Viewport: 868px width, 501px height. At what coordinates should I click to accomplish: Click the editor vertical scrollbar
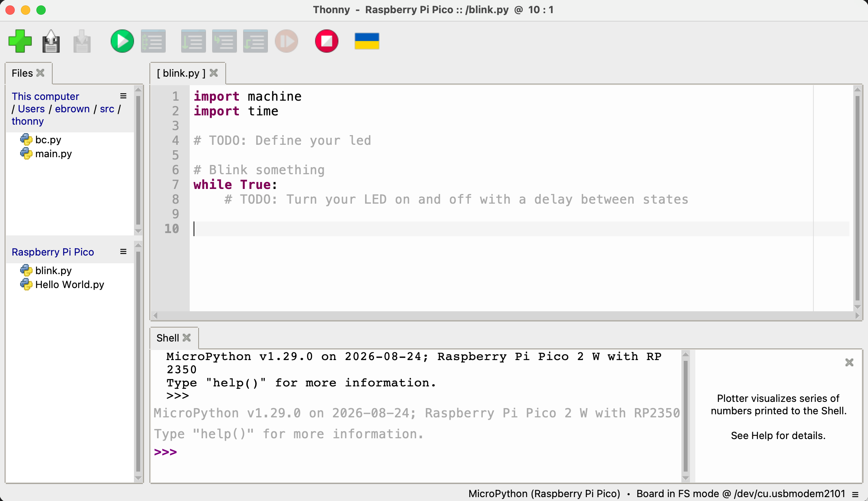857,197
